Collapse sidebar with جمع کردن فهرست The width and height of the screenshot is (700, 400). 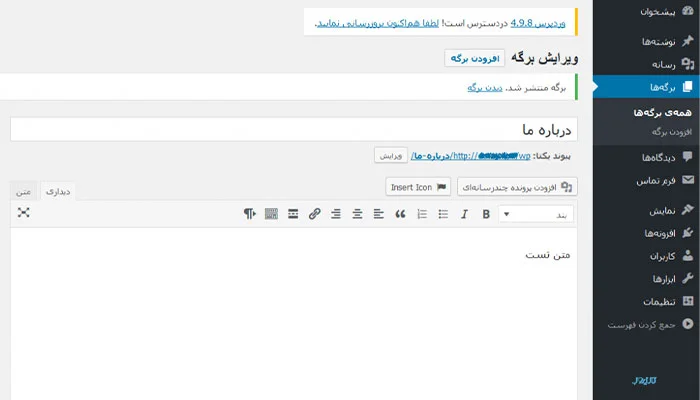tap(646, 324)
